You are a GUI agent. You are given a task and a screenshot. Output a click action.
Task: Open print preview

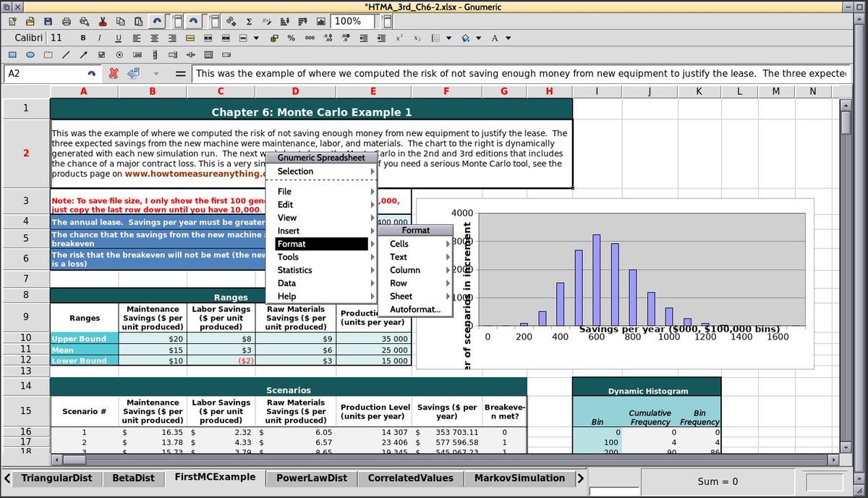point(84,21)
